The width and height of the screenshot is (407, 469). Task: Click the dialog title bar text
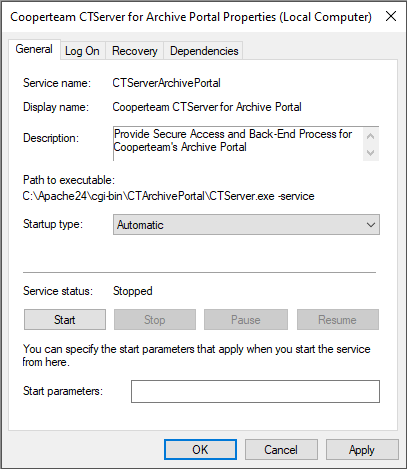pos(191,17)
